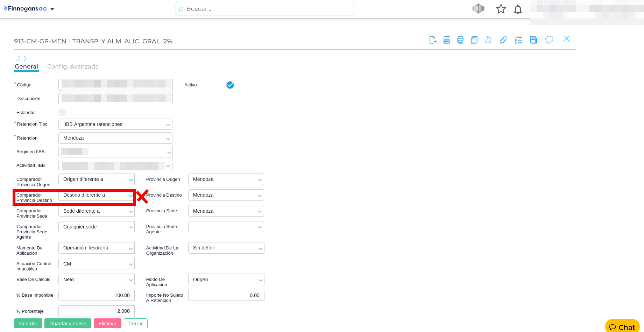Click the pink Eliminar button
Image resolution: width=644 pixels, height=332 pixels.
click(x=107, y=324)
